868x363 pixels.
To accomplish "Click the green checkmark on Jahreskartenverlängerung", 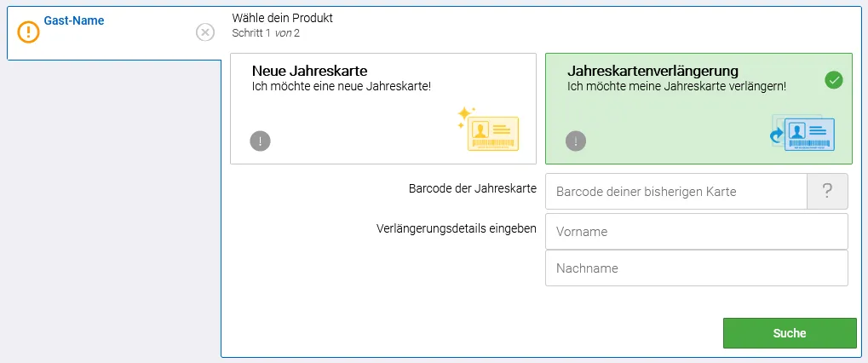I will (x=834, y=80).
